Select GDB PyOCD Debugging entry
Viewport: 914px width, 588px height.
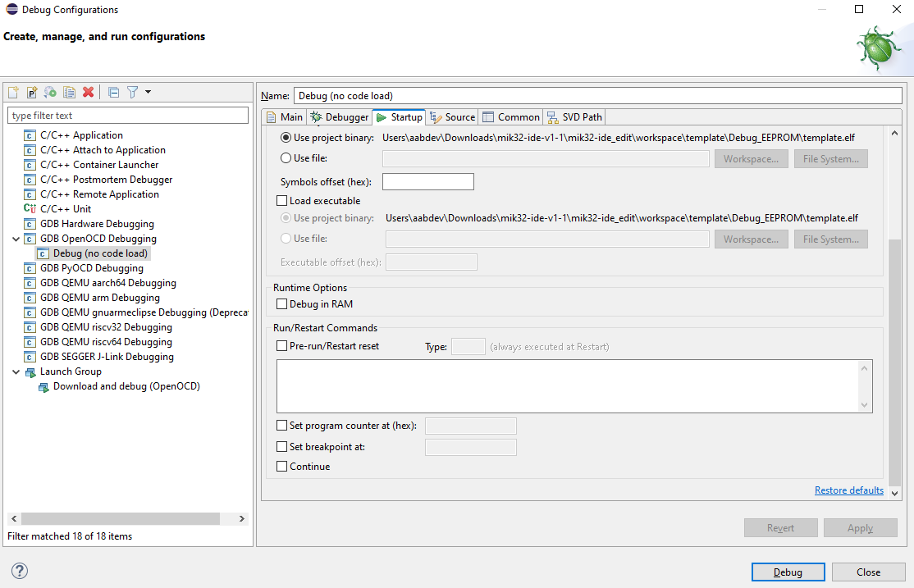(92, 268)
